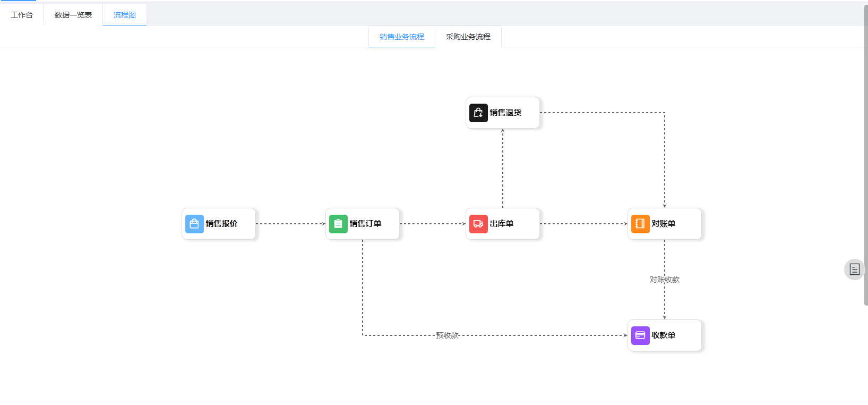Click the blue 销售报价 shopping bag icon
The image size is (868, 405).
(194, 224)
